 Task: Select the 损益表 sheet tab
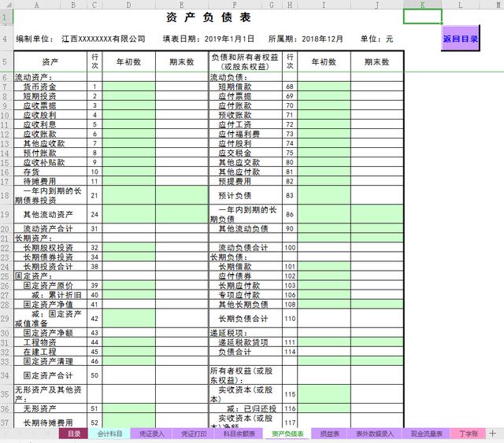[x=329, y=434]
